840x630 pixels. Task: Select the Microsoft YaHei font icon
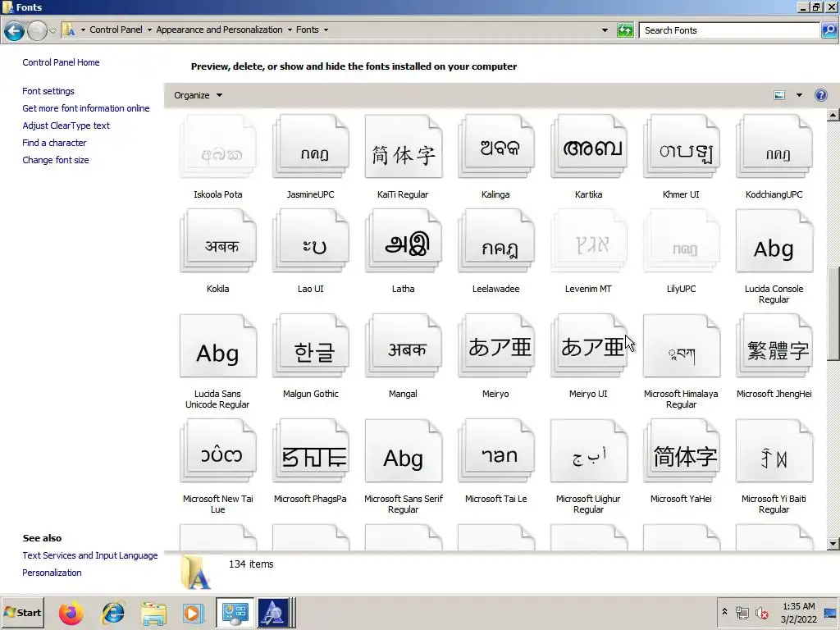click(x=682, y=450)
